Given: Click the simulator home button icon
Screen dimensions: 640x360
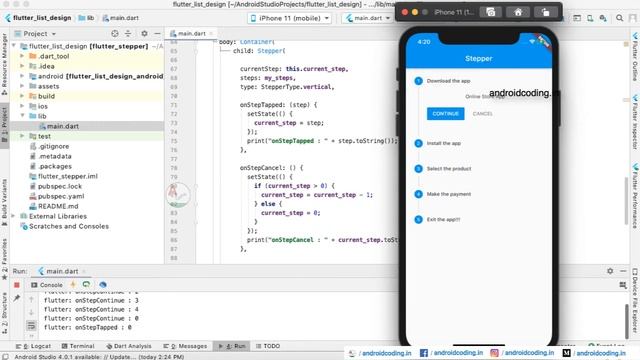Looking at the screenshot, I should [518, 12].
